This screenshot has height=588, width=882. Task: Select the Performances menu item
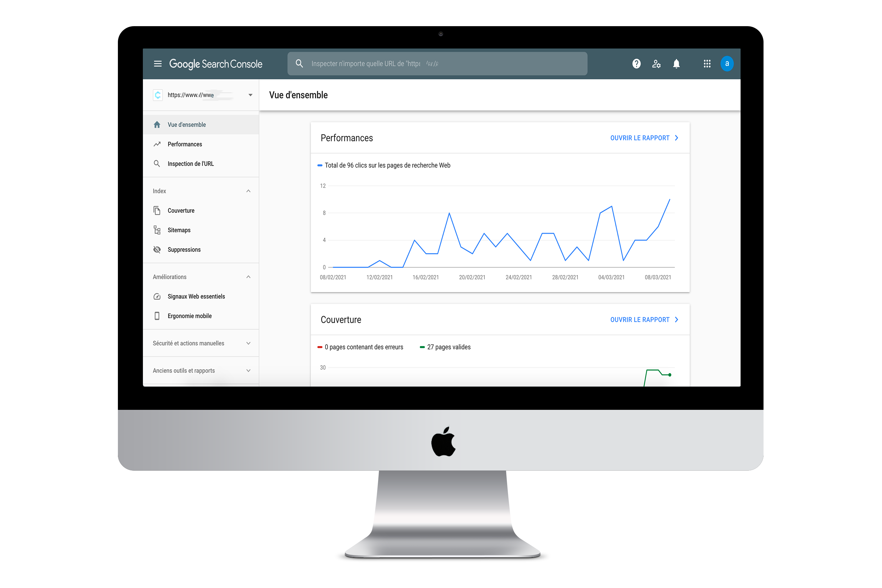[x=184, y=144]
